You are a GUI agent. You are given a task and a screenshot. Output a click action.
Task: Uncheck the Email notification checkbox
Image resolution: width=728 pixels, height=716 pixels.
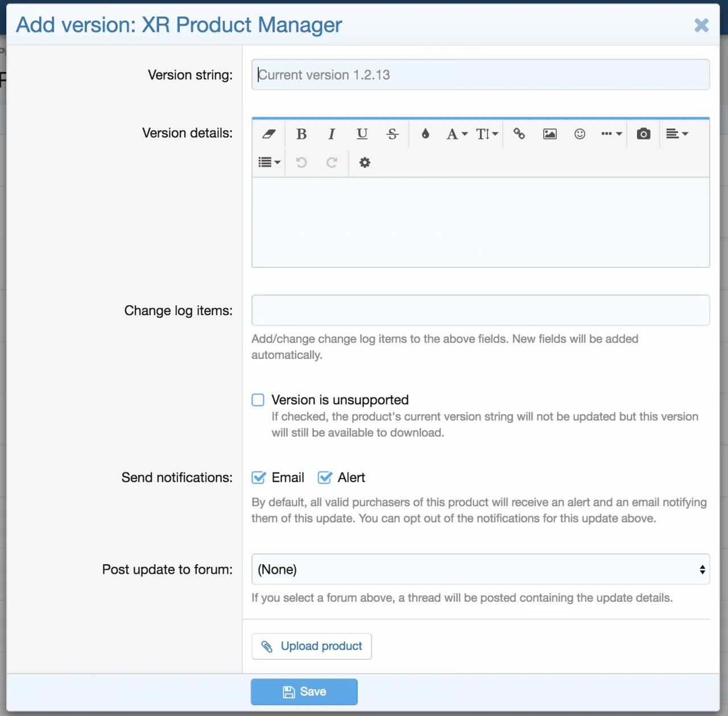(x=259, y=478)
